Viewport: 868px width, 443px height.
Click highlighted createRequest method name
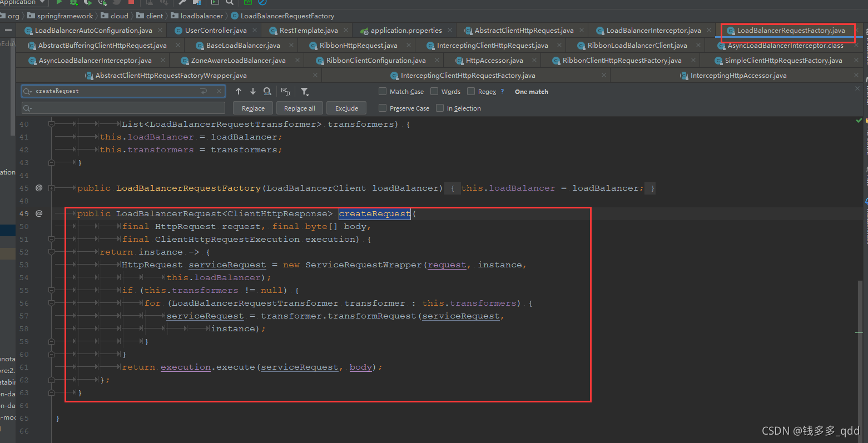[375, 213]
